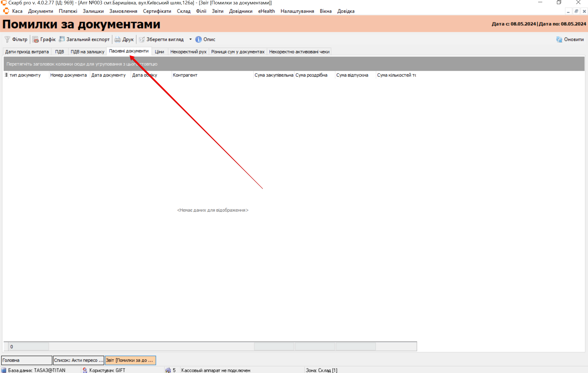Switch to the Ціни tab

(159, 52)
